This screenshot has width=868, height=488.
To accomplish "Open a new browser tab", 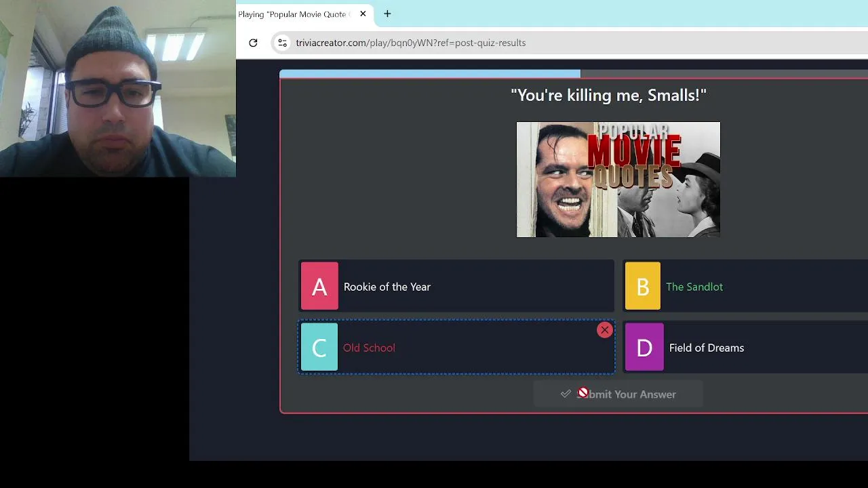I will pyautogui.click(x=387, y=14).
